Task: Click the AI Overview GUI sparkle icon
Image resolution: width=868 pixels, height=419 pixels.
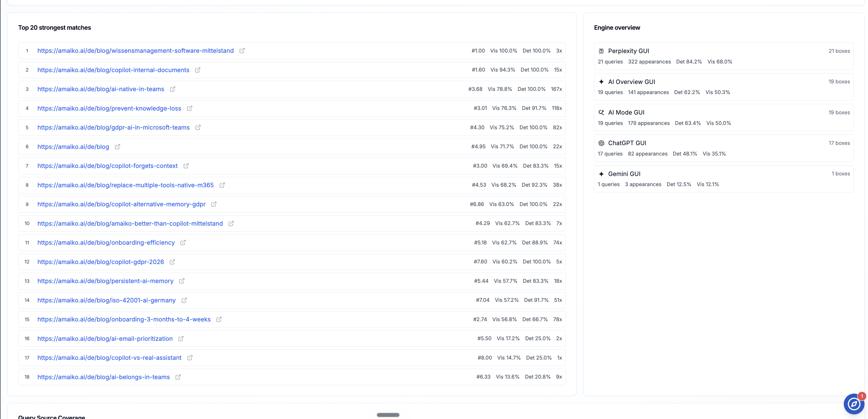Action: pos(601,82)
